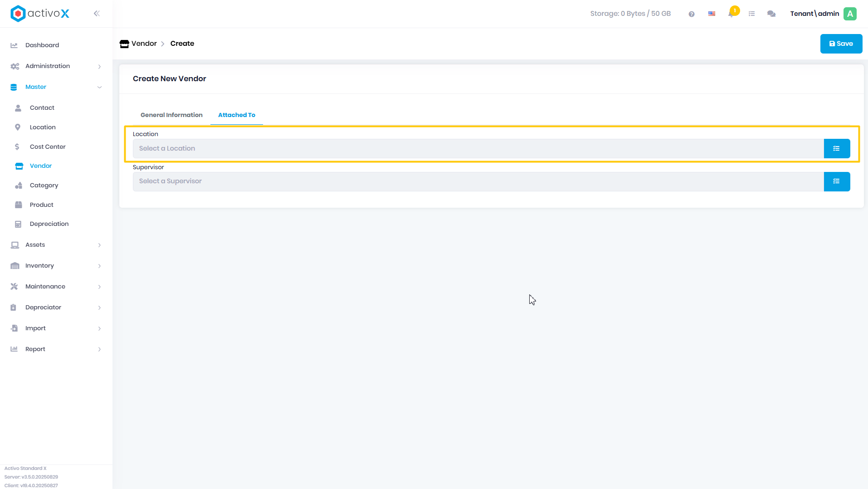The width and height of the screenshot is (868, 489).
Task: Collapse the Master menu chevron
Action: 99,88
